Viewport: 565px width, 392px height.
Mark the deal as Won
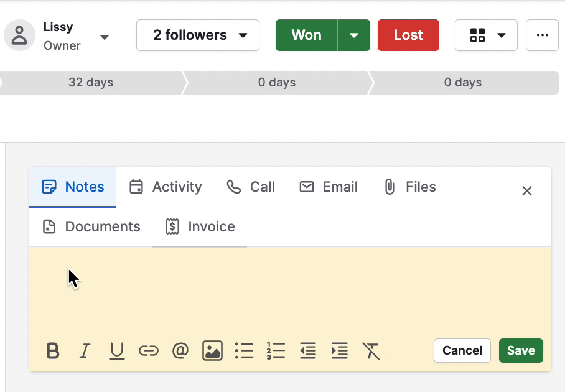pos(307,35)
